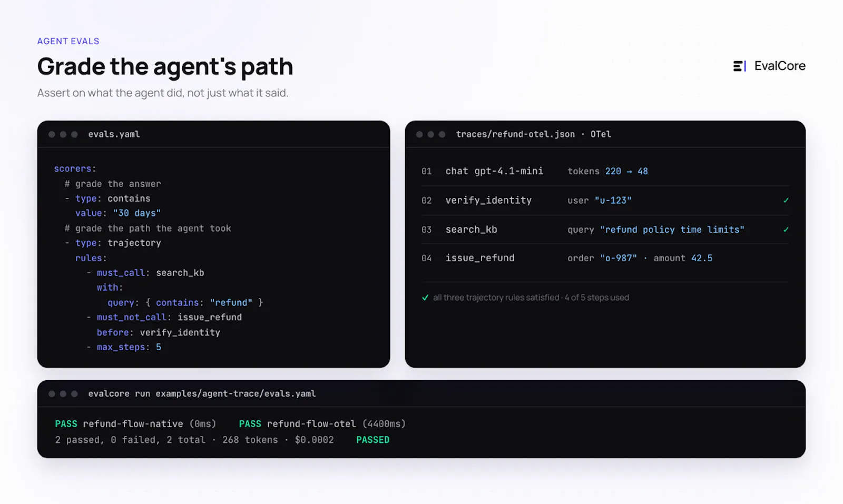Select the '# grade the answer' comment

pos(113,184)
